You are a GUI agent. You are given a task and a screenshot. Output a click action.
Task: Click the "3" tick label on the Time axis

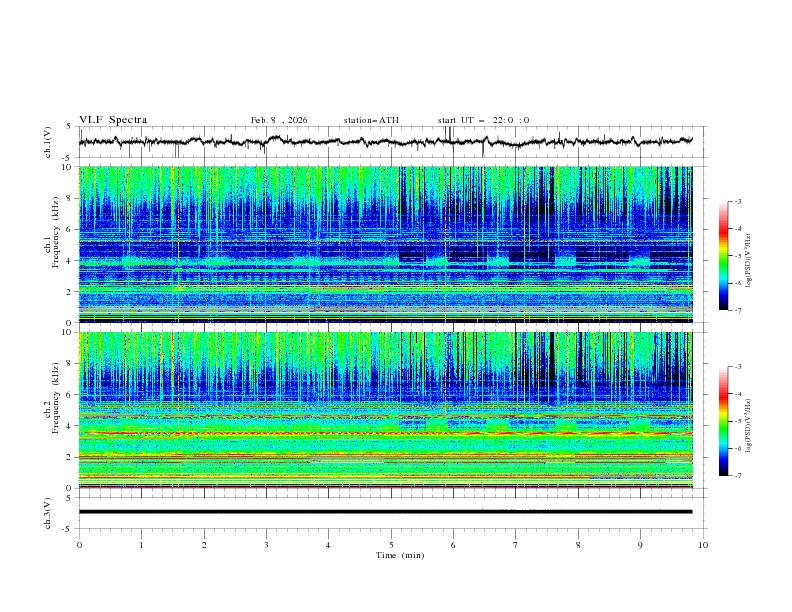click(266, 545)
